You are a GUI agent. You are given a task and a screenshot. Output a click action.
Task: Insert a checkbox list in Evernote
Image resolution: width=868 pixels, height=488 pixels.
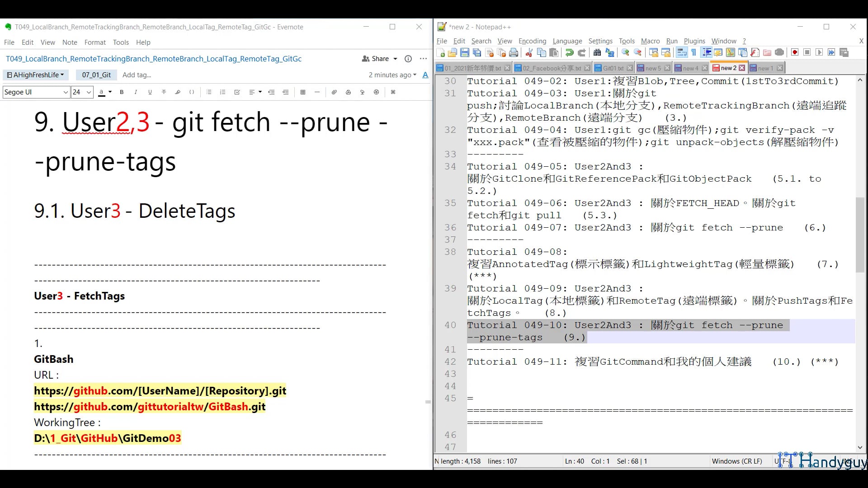point(237,92)
